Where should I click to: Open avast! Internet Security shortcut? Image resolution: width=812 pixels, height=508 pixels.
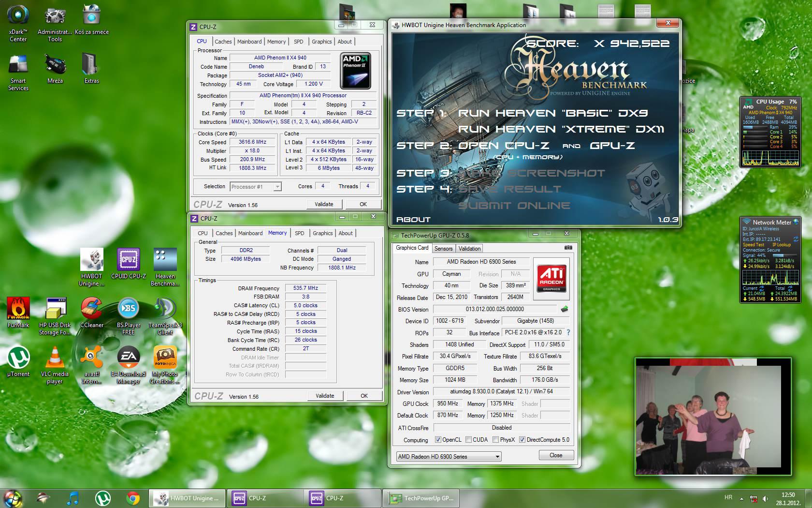pos(91,365)
